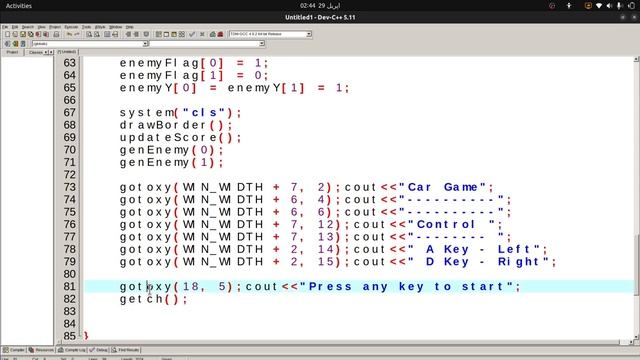Click side tabs left scroll arrow
Screen dimensions: 640x360
click(46, 52)
